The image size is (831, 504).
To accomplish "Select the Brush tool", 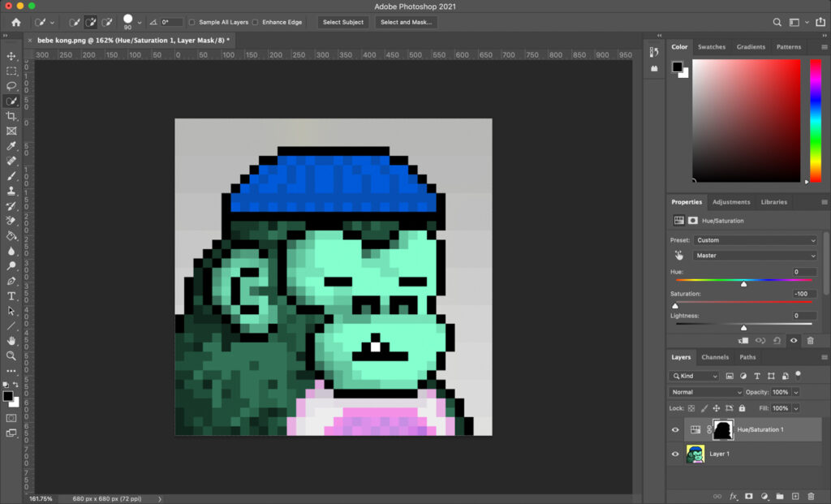I will (x=11, y=176).
